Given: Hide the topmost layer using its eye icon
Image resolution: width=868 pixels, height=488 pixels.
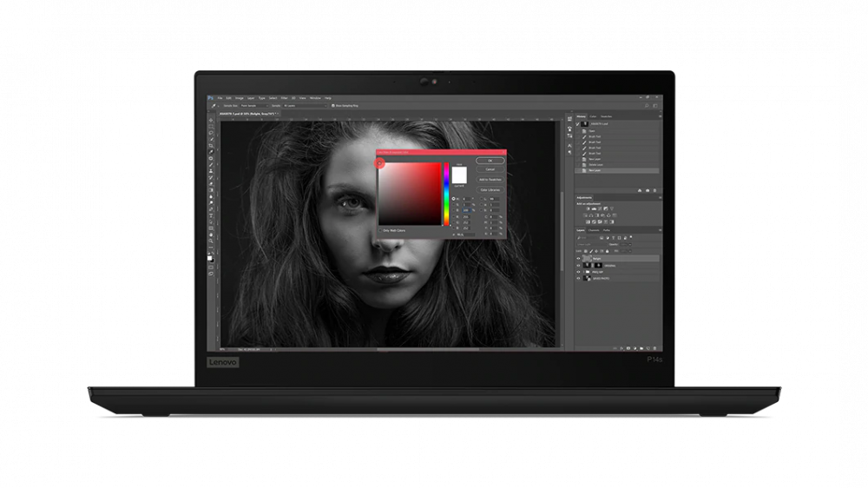Looking at the screenshot, I should coord(579,258).
